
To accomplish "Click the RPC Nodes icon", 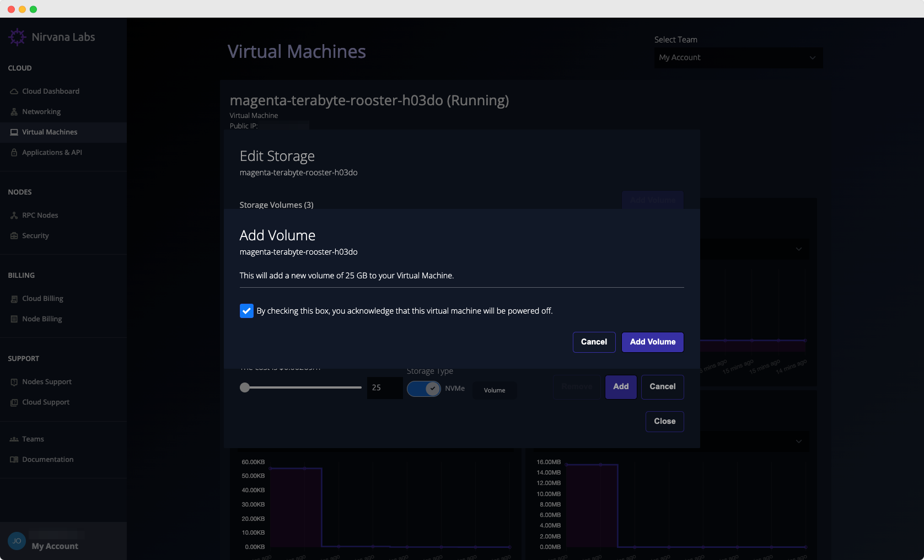I will 14,216.
